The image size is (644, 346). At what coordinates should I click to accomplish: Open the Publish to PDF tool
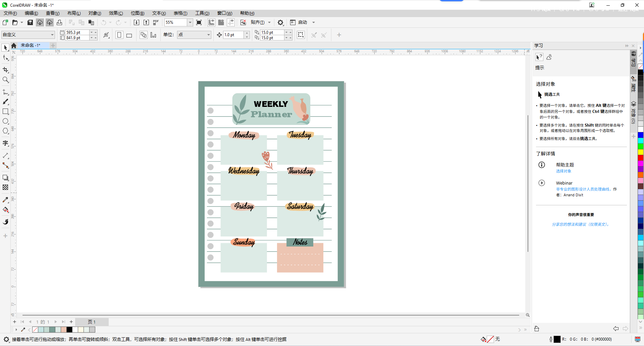[x=155, y=22]
